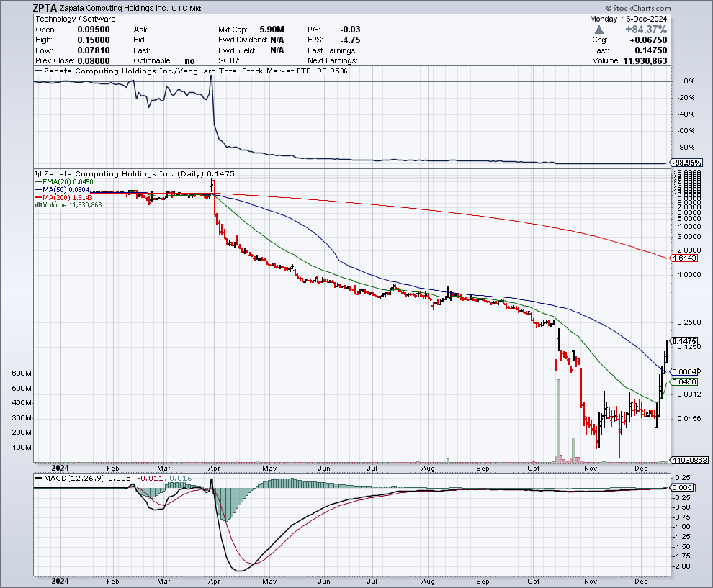Click the Technology / Software sector label
The width and height of the screenshot is (713, 588).
click(x=76, y=19)
